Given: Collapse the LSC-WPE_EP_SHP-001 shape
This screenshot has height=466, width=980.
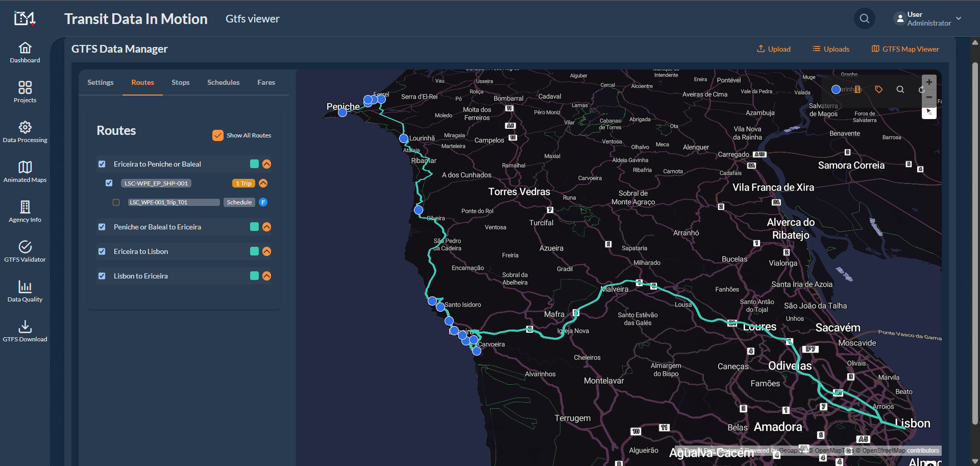Looking at the screenshot, I should click(x=263, y=183).
